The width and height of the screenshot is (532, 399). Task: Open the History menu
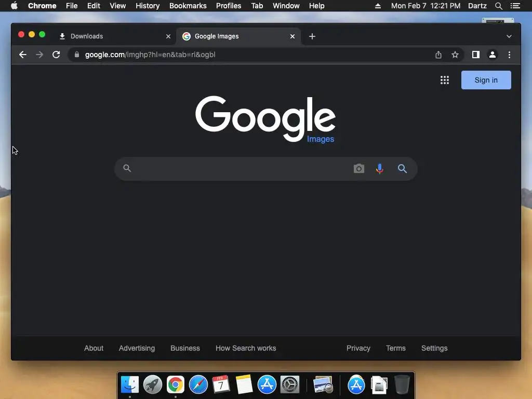(148, 6)
